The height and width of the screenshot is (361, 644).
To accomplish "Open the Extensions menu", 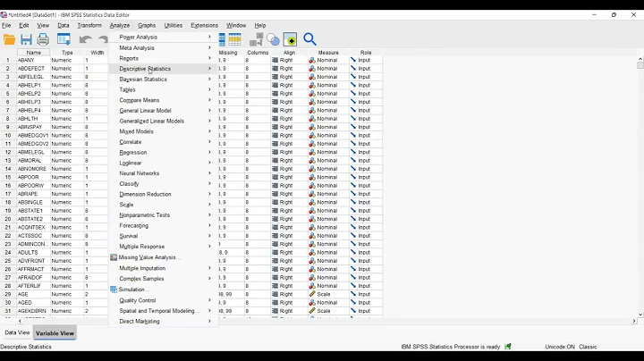I will (204, 25).
